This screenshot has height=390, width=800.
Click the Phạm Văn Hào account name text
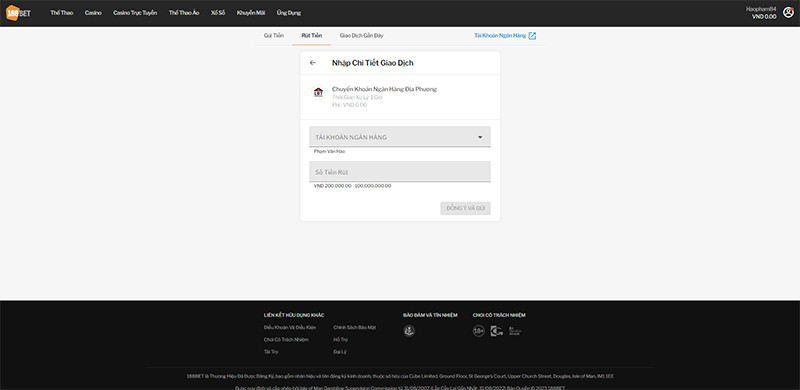pos(330,152)
